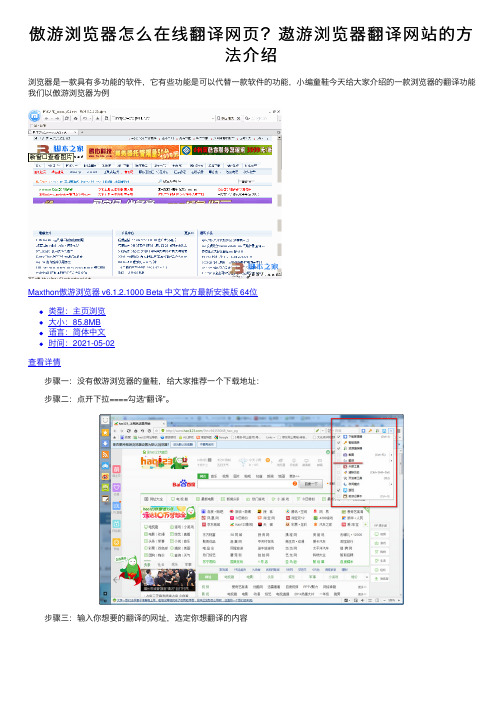Click the smiley avatar icon atop the sidebar
504x713 pixels.
pos(105,420)
